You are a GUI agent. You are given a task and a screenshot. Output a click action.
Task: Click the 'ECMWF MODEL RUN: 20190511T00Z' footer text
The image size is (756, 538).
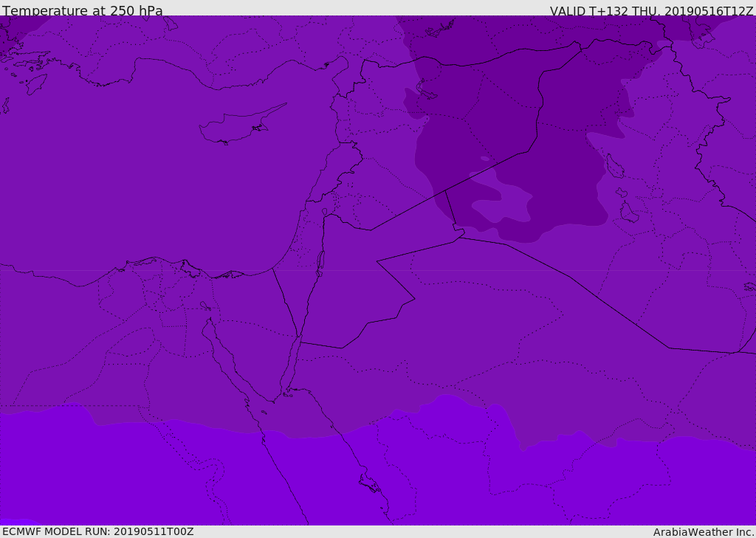tap(98, 531)
